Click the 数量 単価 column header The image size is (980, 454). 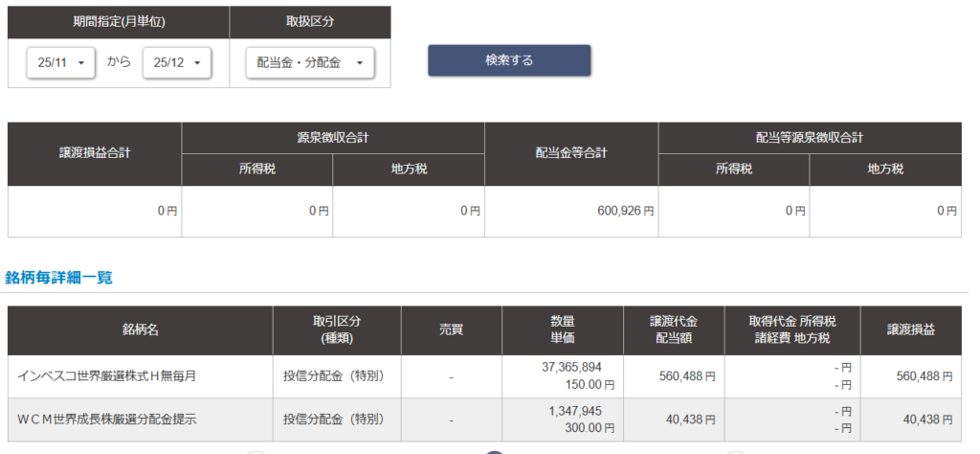click(562, 329)
